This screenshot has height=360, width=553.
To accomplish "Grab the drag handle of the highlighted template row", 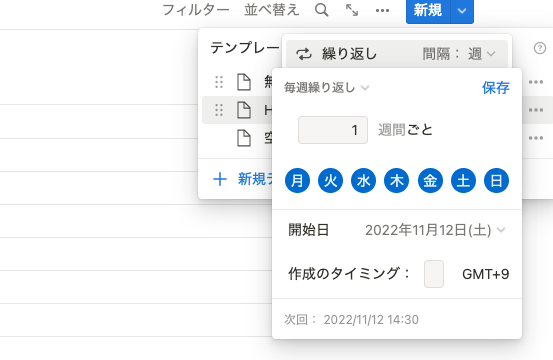I will click(219, 110).
